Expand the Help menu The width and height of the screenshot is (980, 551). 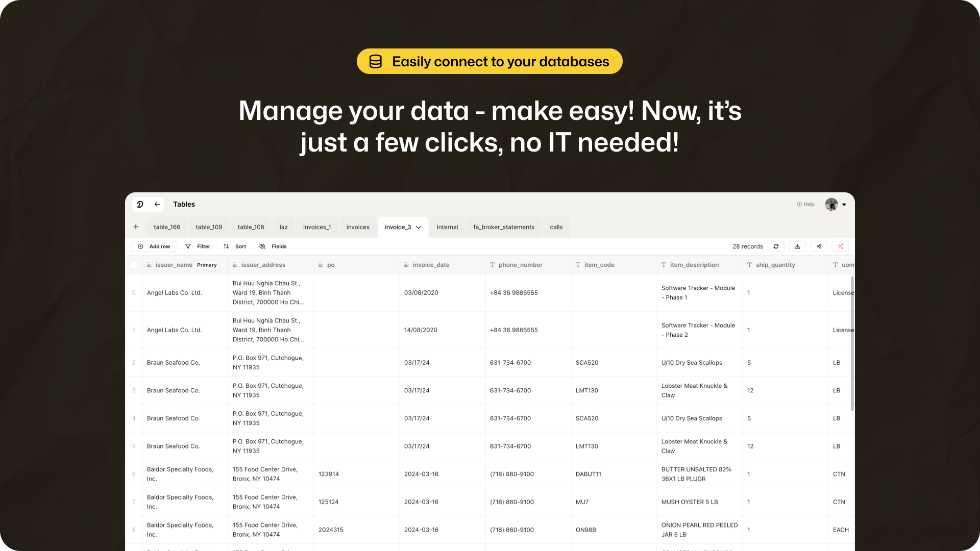click(805, 204)
